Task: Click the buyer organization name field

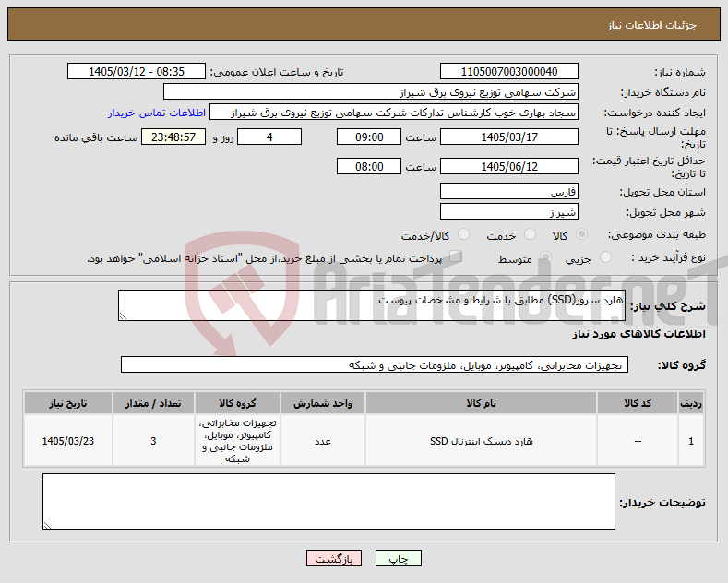Action: point(371,92)
